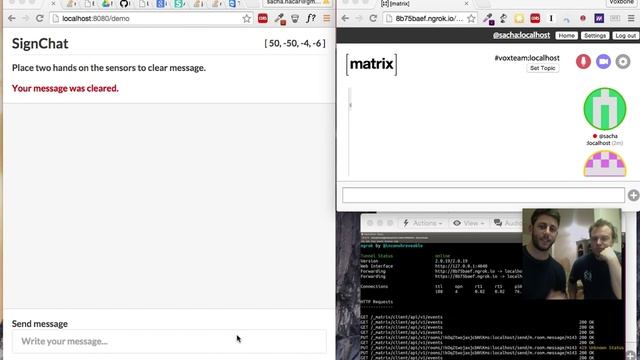Open Settings in the Matrix header

(595, 36)
